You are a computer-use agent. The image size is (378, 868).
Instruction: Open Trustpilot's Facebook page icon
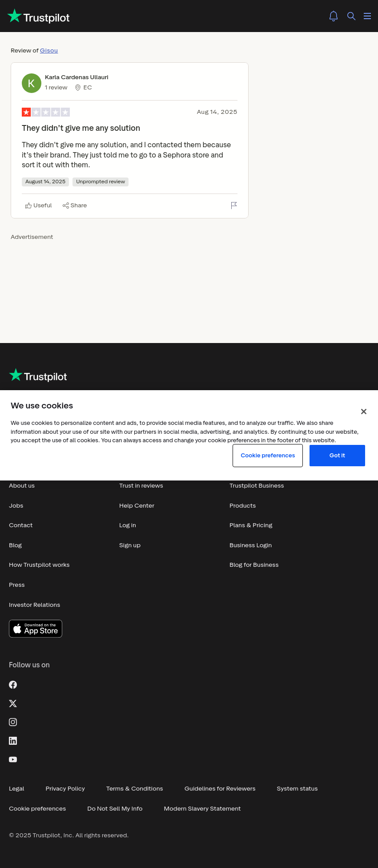(x=13, y=685)
